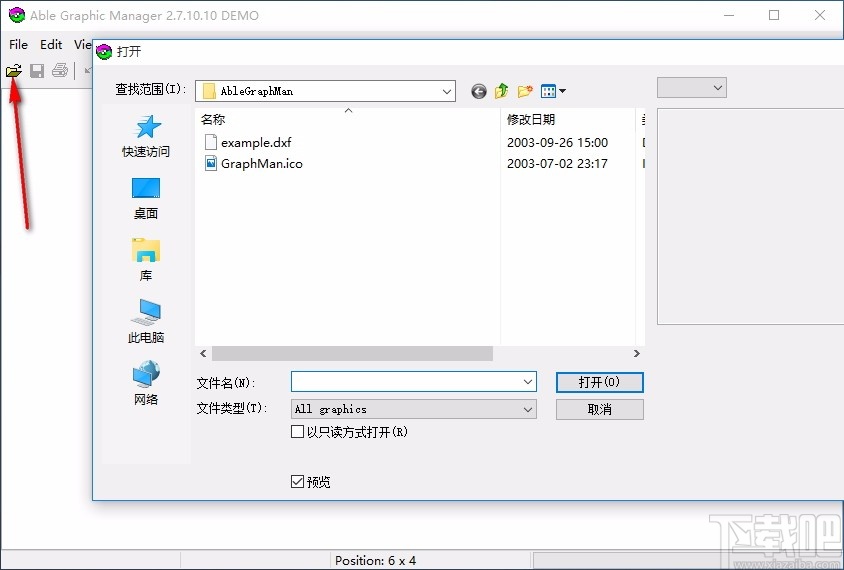
Task: Select Network (网络) in sidebar
Action: click(146, 383)
